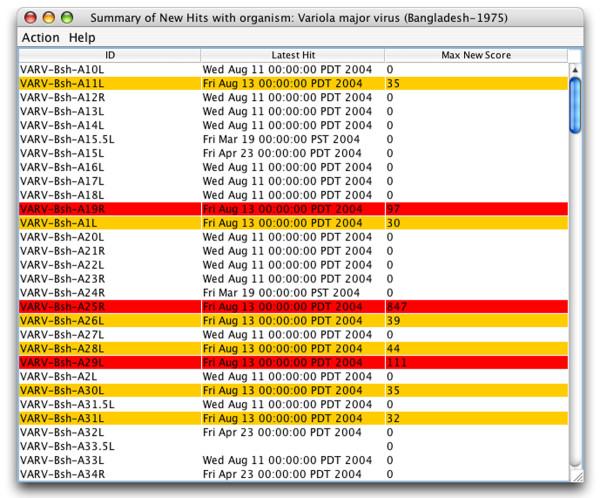The width and height of the screenshot is (600, 498).
Task: Sort by ID column header
Action: (x=109, y=55)
